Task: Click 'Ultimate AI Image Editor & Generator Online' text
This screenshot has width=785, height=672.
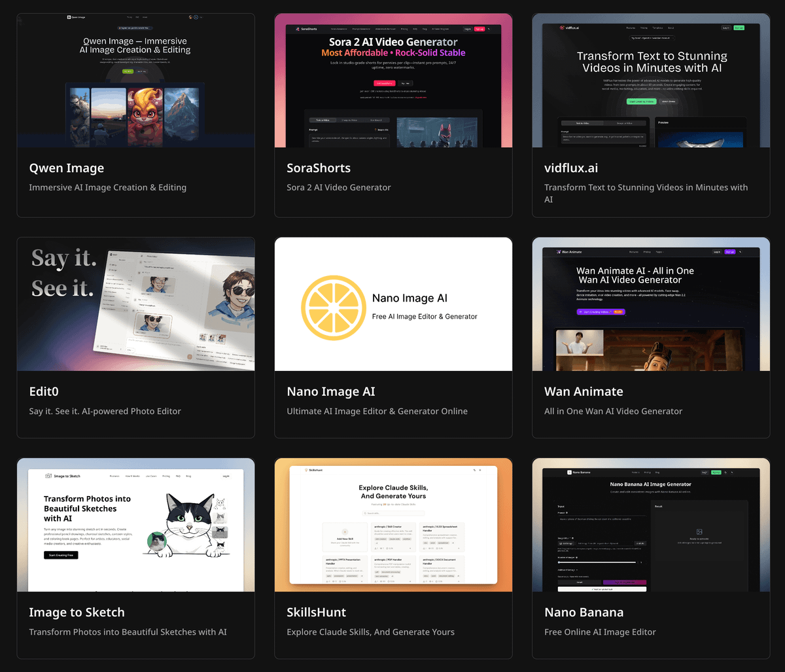Action: [x=377, y=411]
